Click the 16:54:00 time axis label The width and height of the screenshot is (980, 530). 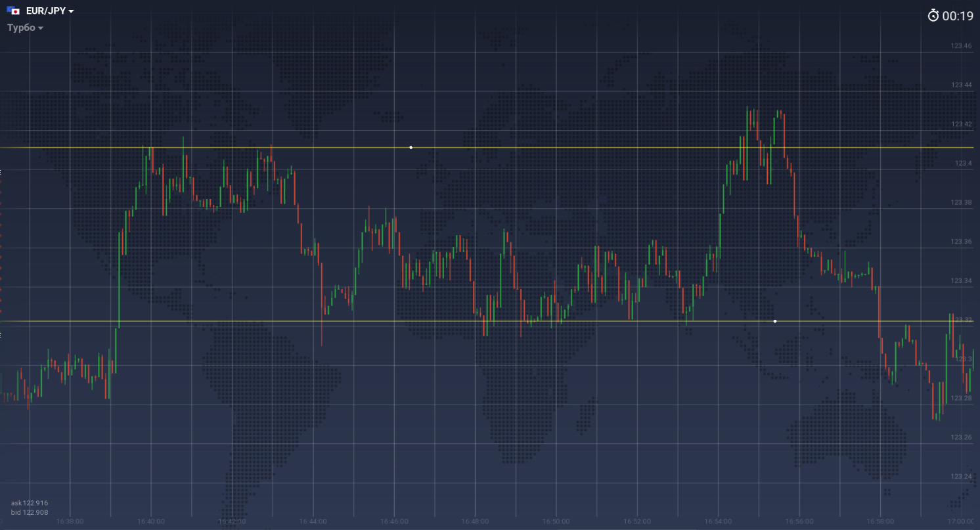[718, 521]
